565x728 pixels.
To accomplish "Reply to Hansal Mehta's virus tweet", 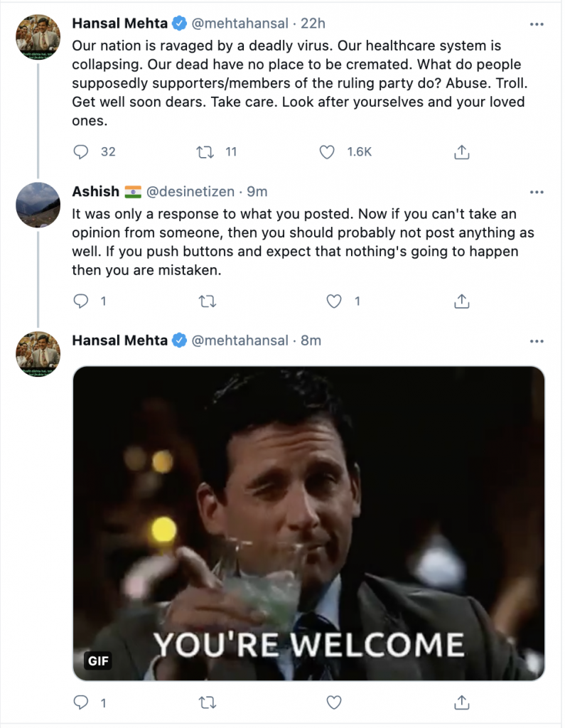I will click(82, 152).
